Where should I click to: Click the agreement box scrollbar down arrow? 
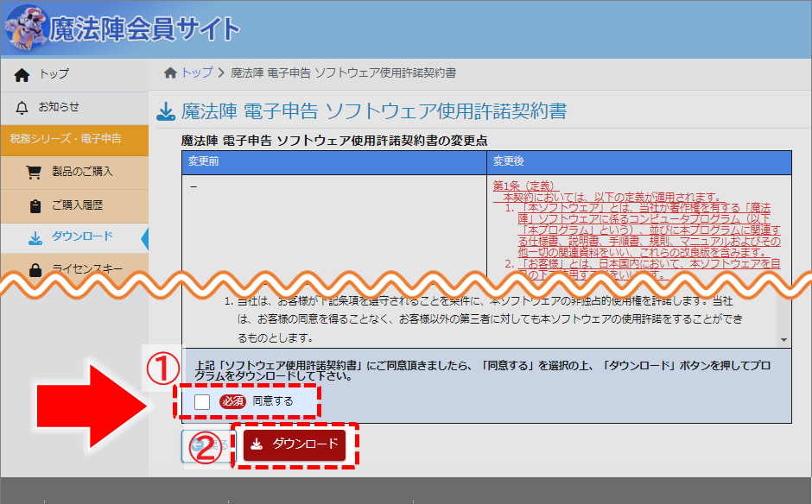point(782,340)
